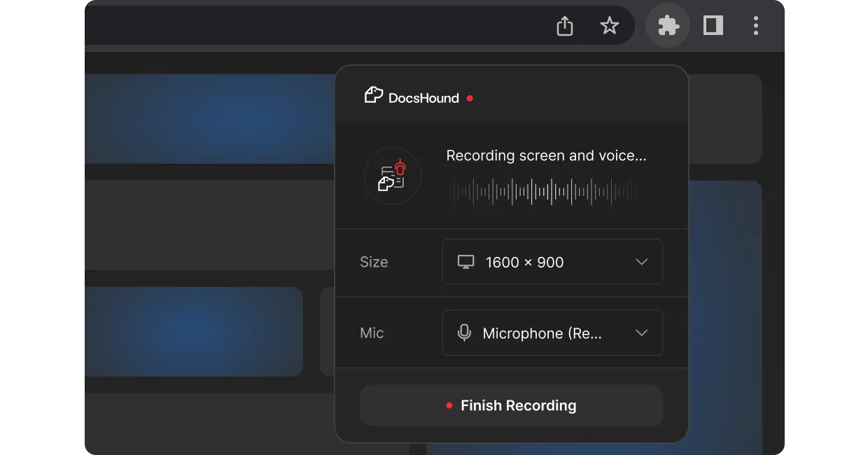Click the monitor icon in Size selector

click(465, 262)
